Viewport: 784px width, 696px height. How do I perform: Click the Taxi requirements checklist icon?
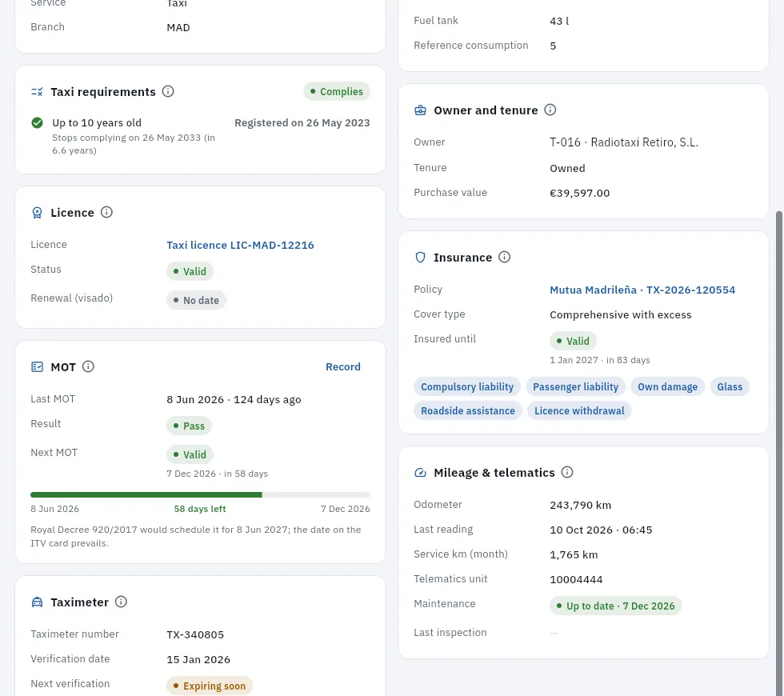(x=37, y=92)
